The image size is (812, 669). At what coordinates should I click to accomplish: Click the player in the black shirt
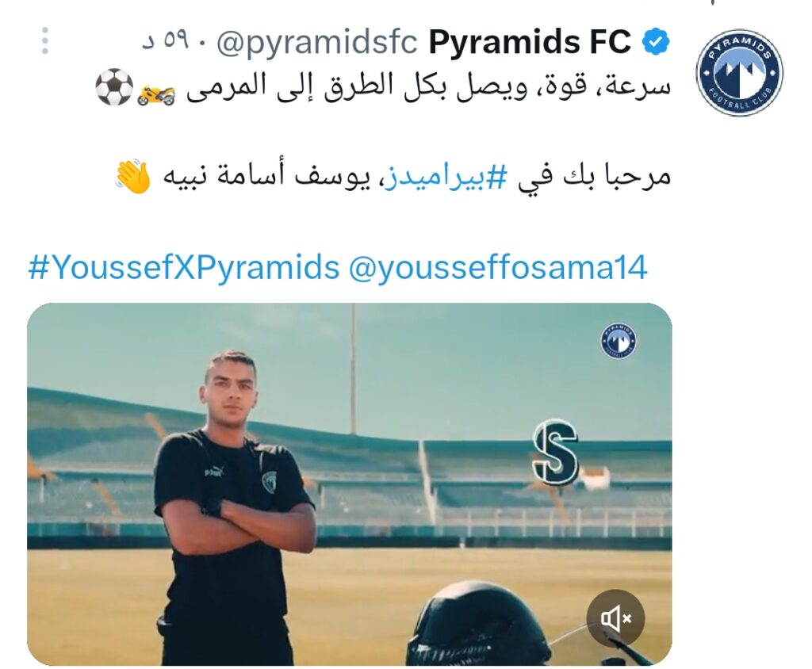pyautogui.click(x=232, y=509)
